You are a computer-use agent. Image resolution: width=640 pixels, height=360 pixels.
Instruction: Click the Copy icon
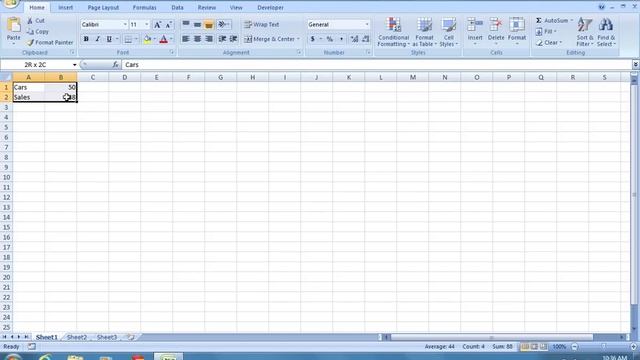(30, 31)
